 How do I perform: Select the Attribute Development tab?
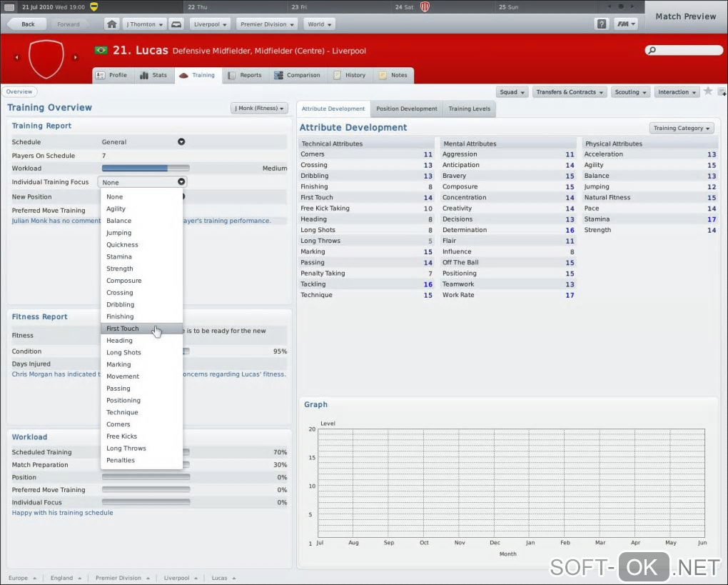coord(333,109)
